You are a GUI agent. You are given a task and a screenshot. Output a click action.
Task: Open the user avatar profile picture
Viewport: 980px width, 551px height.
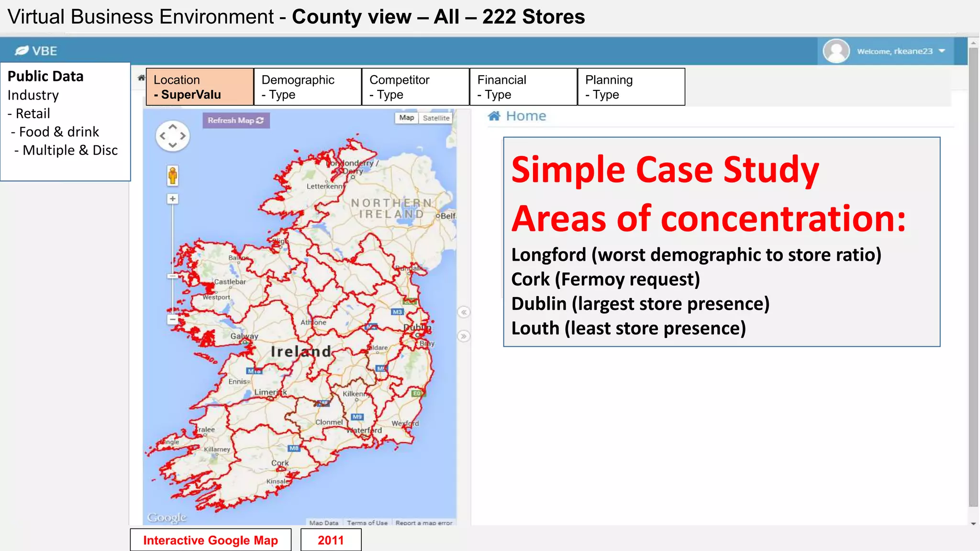point(835,51)
